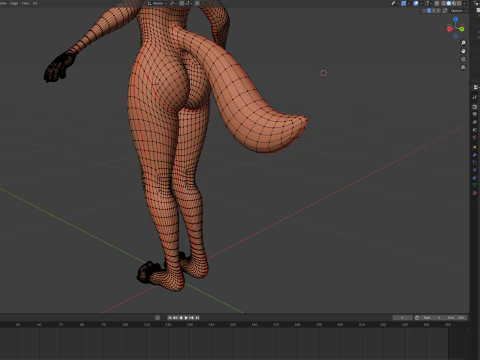Click blue Z axis on navigation gizmo

pos(456,19)
